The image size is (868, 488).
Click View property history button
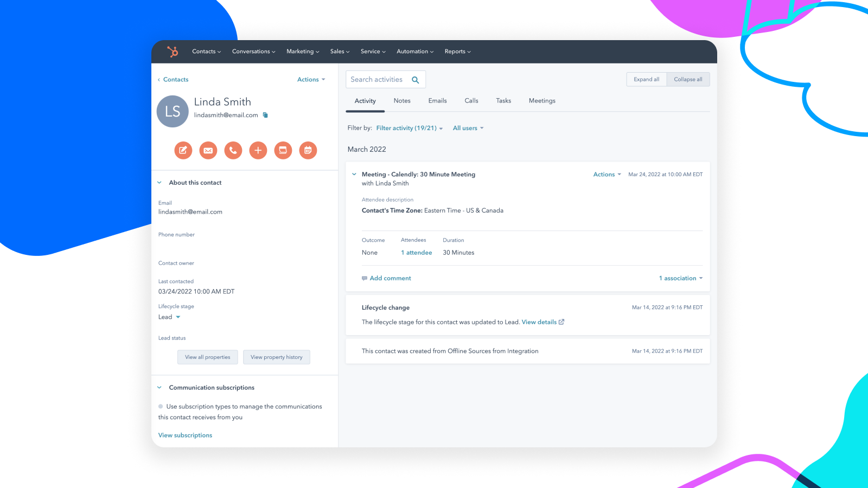(277, 357)
